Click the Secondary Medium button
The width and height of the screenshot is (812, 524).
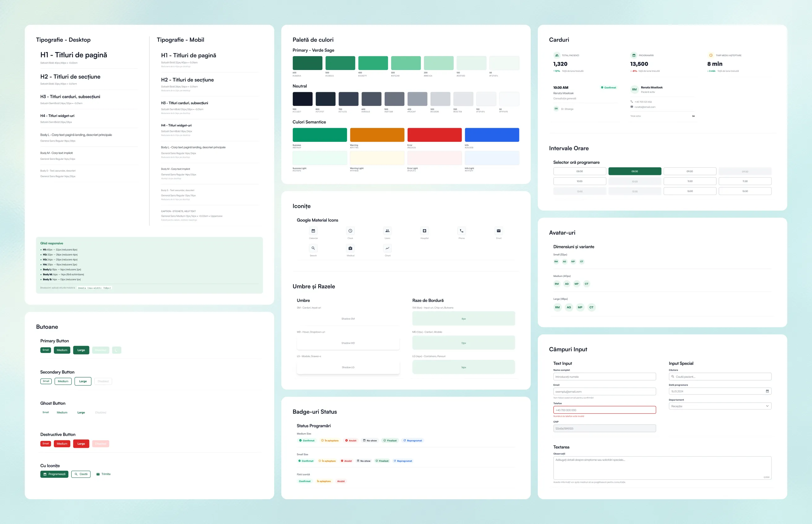coord(63,381)
